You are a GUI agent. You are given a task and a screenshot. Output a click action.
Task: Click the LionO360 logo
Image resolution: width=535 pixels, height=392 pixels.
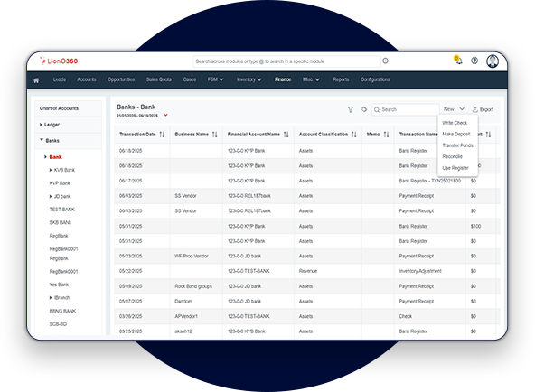59,61
